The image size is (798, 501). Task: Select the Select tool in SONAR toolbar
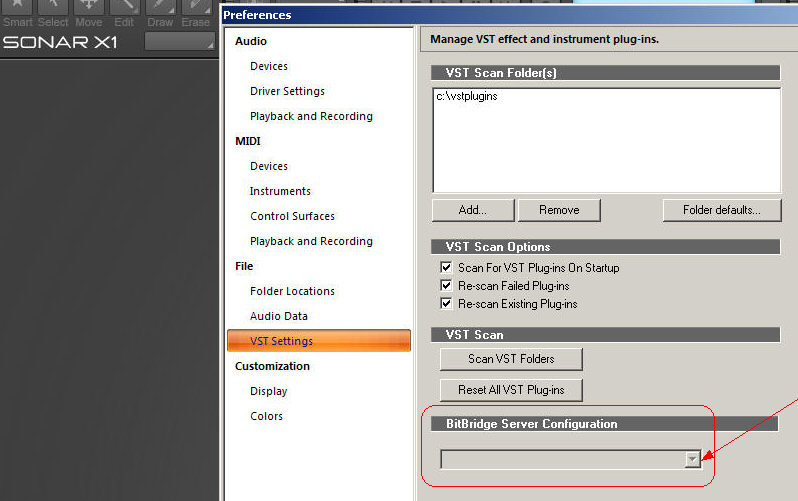point(53,14)
